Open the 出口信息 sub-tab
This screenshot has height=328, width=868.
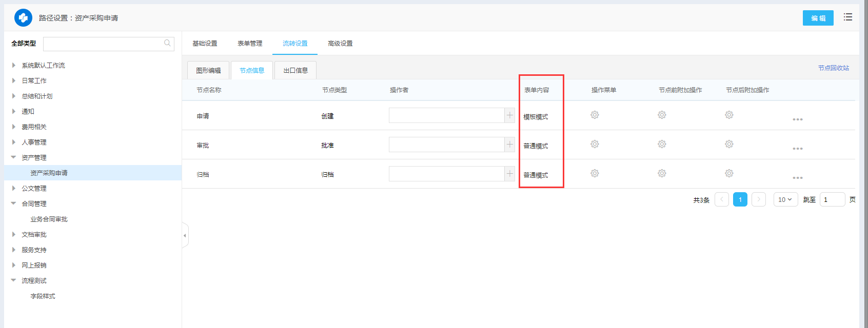click(295, 71)
